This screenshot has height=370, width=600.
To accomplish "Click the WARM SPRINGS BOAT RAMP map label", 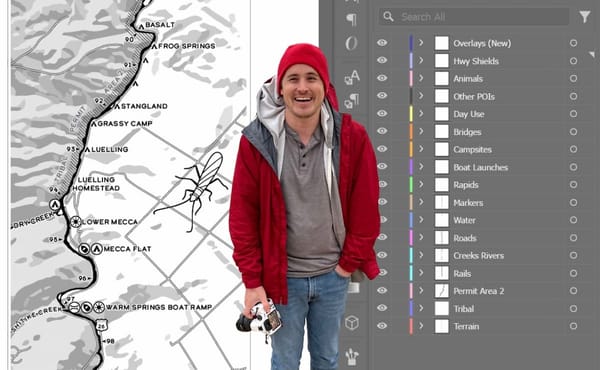I will 159,307.
